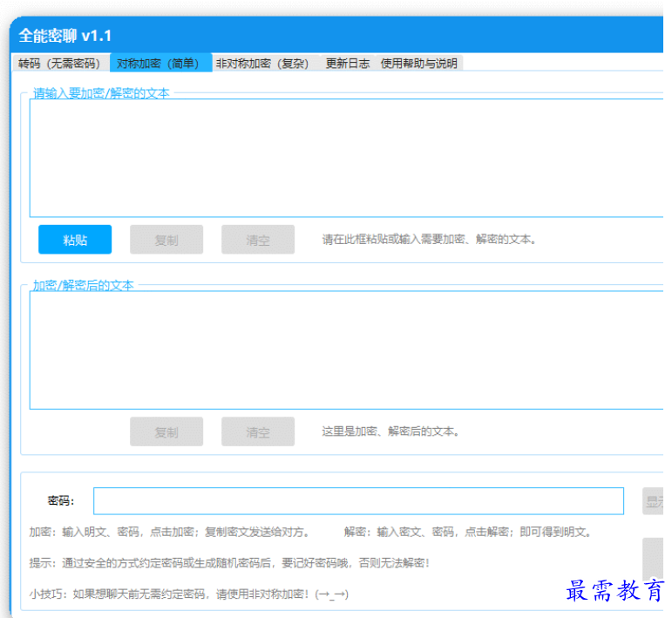Click the 请输入要加密/解密的文本 group label

pos(101,92)
